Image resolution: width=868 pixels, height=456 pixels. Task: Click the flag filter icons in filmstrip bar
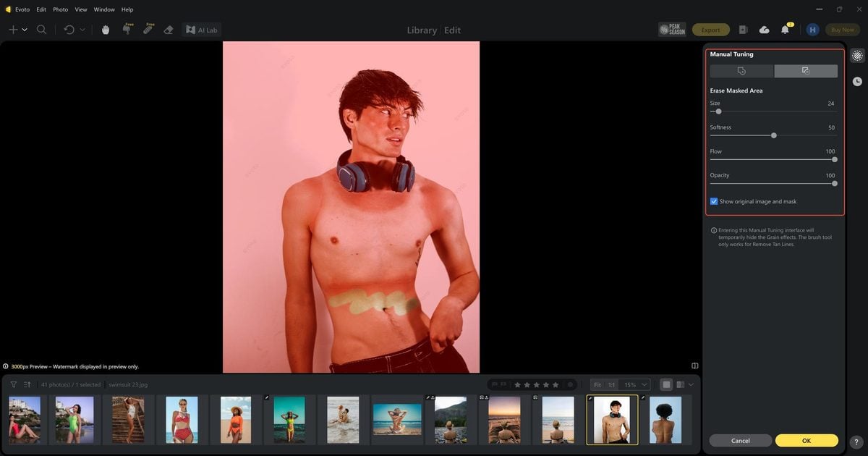point(500,384)
